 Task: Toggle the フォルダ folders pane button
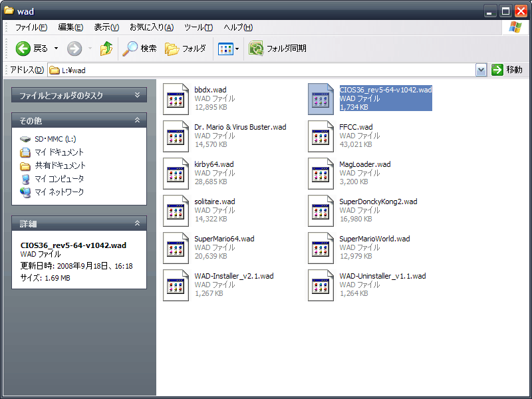[x=186, y=49]
